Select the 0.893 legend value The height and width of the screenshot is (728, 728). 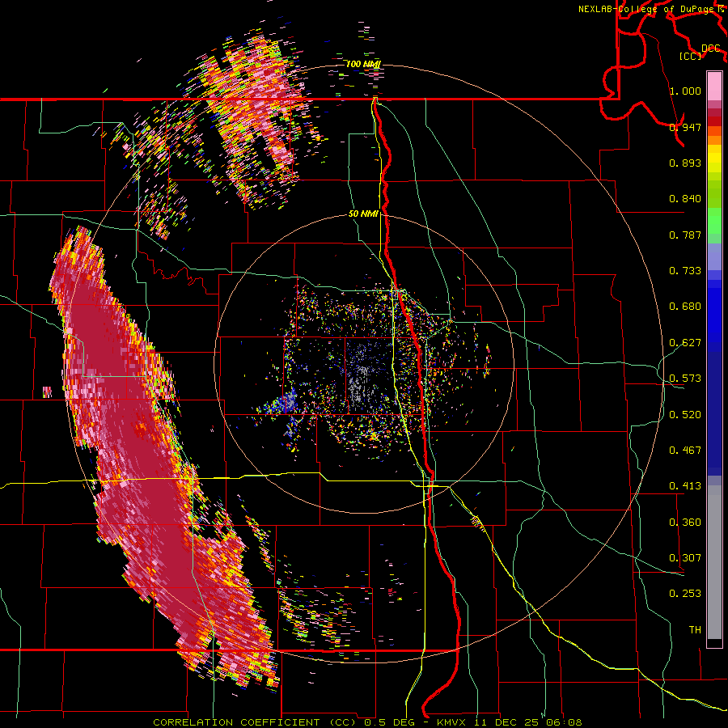(x=685, y=163)
